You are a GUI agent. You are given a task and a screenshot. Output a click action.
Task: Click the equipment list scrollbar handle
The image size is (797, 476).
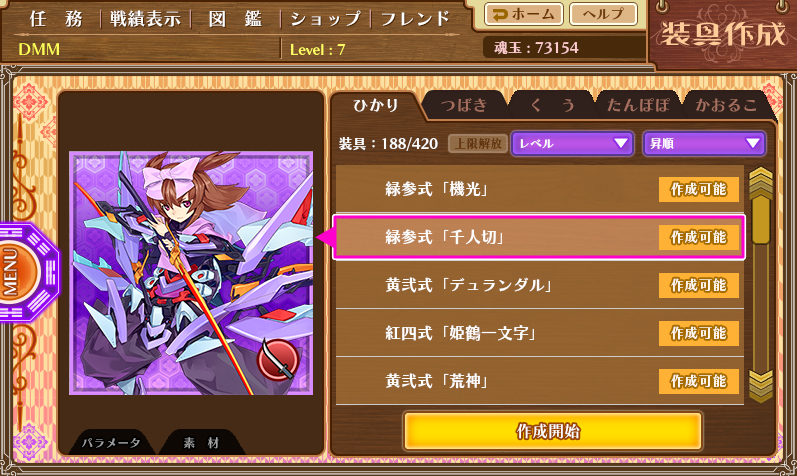761,221
